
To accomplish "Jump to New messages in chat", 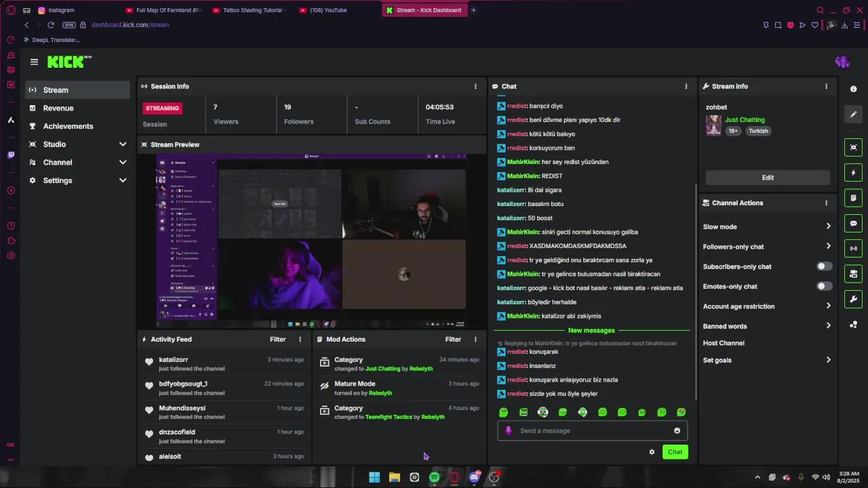I will pos(591,330).
